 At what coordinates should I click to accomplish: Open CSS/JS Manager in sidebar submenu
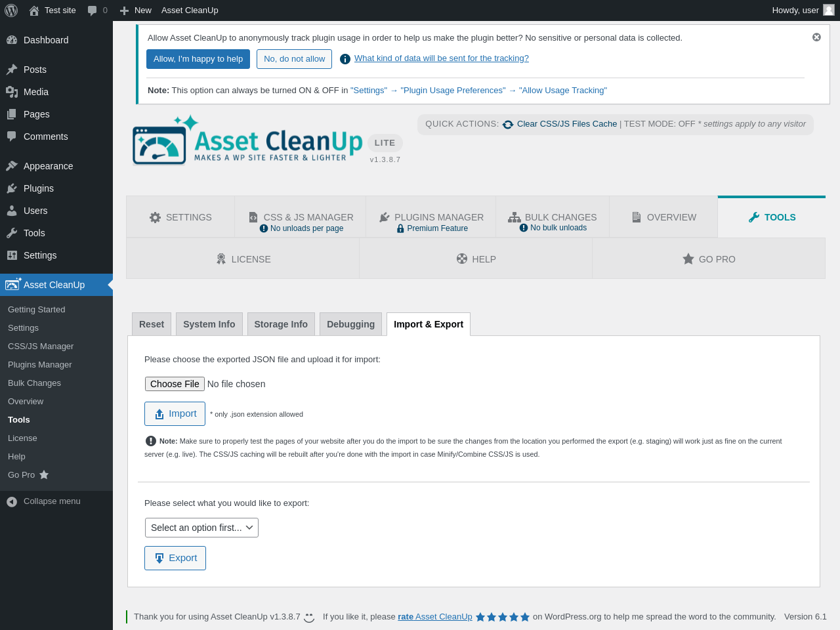pos(41,346)
